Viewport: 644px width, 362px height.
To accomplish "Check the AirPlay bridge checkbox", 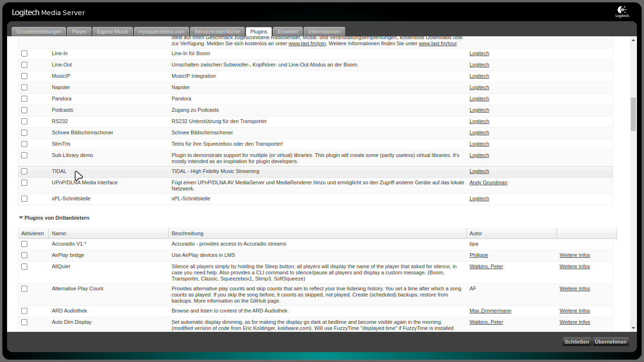I will tap(25, 255).
